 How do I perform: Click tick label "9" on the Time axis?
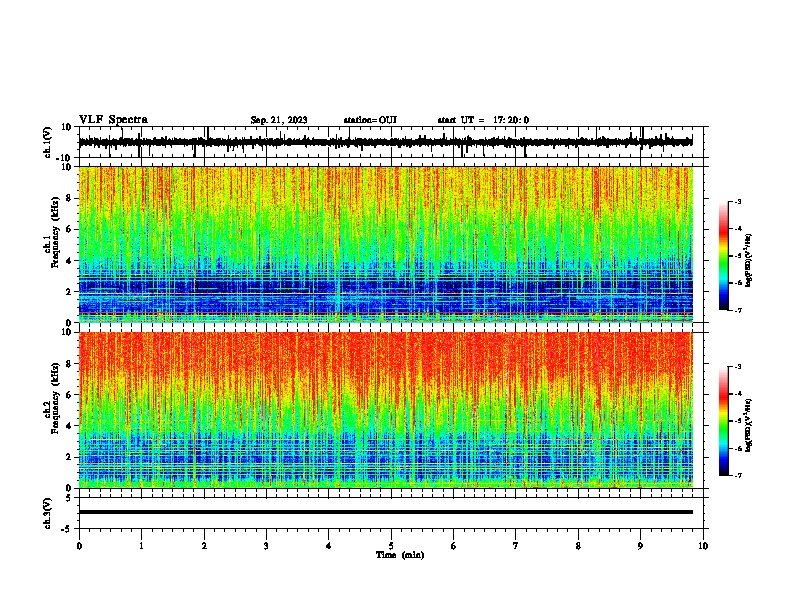(x=640, y=546)
